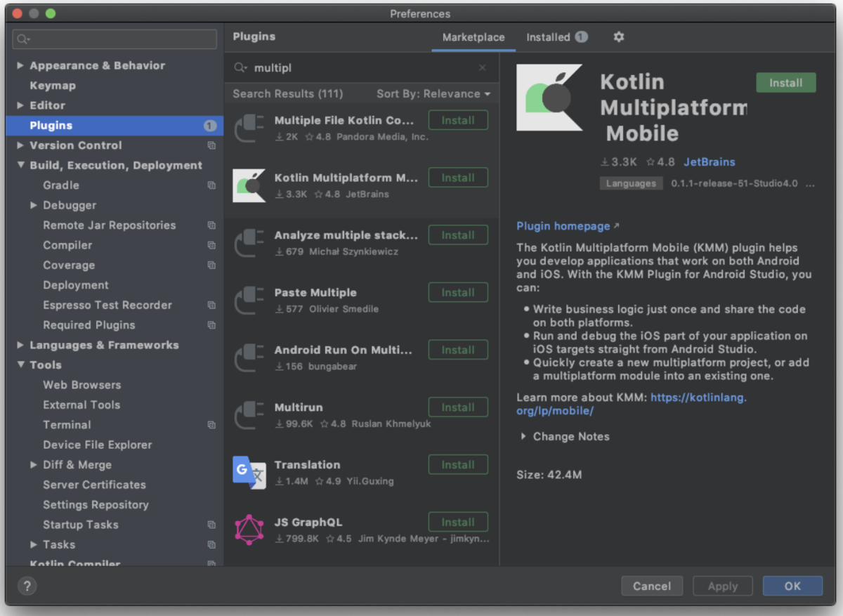Click the Languages tag

click(x=631, y=183)
